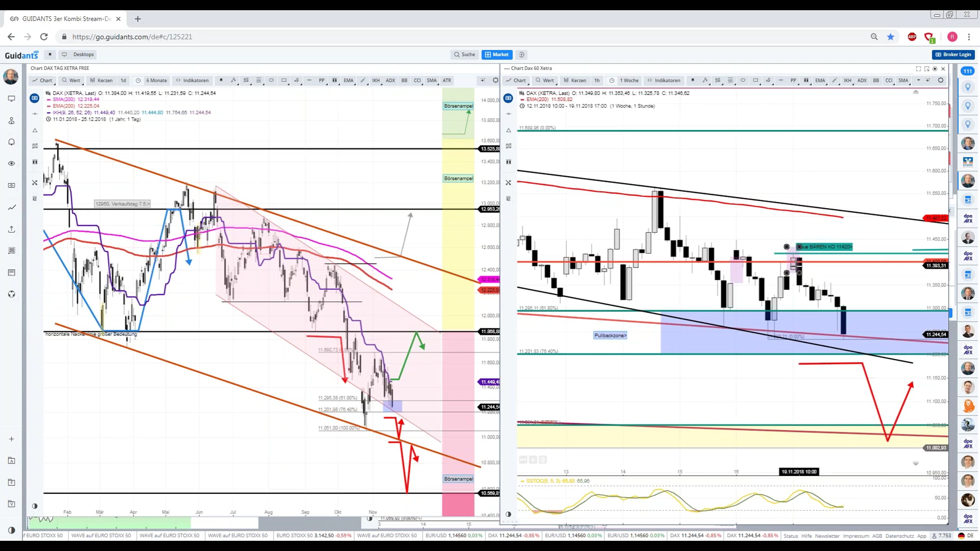Click the Adblock Plus extension icon

point(912,37)
